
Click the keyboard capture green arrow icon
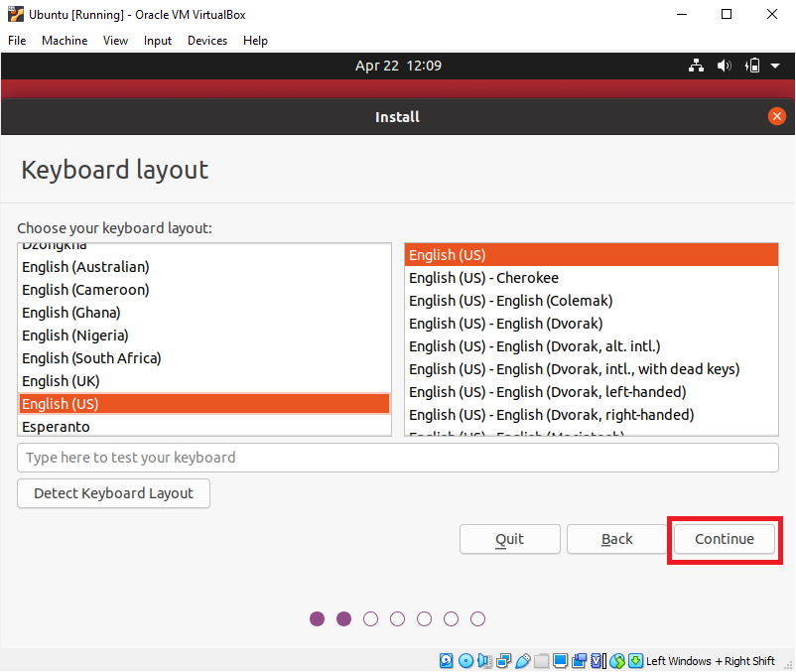coord(635,660)
